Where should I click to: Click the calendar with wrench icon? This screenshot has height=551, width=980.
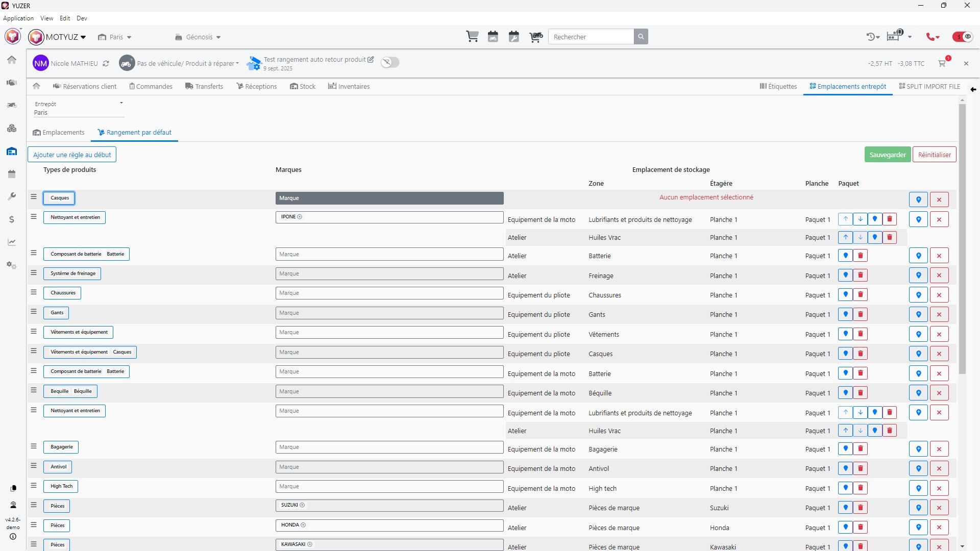(514, 37)
